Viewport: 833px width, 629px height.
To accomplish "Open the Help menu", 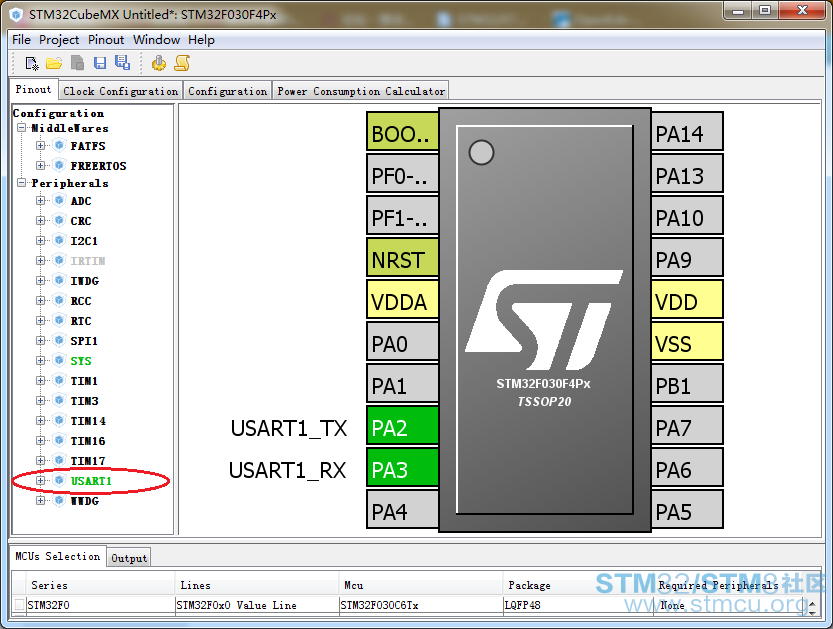I will [201, 40].
